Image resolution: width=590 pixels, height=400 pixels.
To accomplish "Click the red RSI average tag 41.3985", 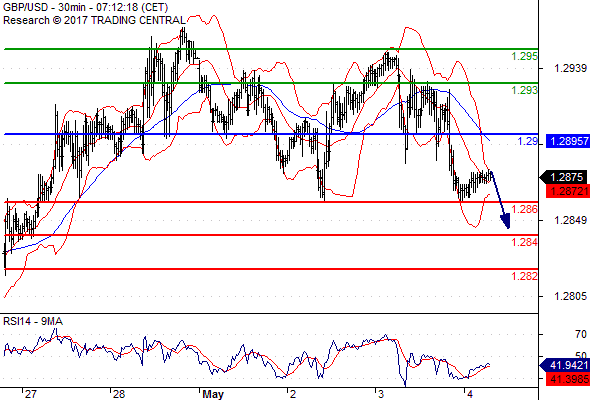I will pos(567,379).
